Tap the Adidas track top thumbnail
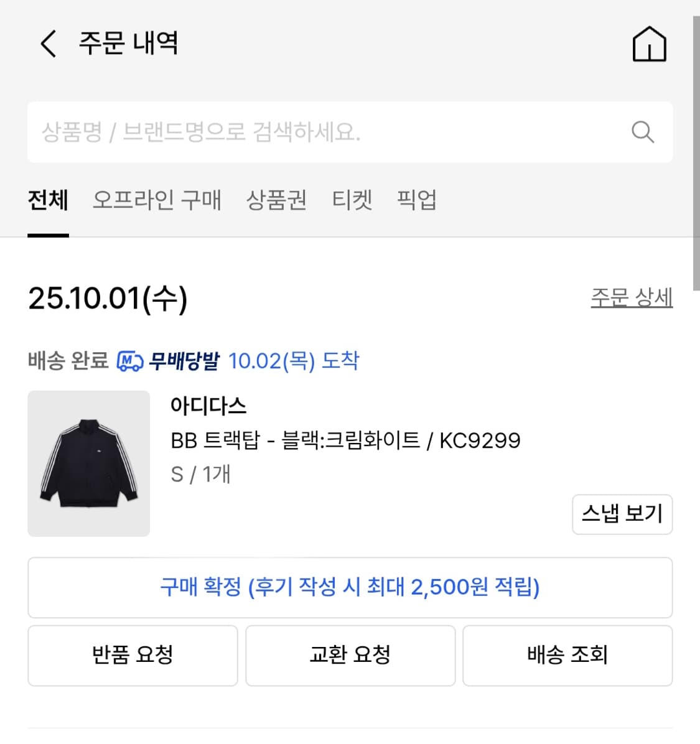This screenshot has width=700, height=744. point(88,463)
